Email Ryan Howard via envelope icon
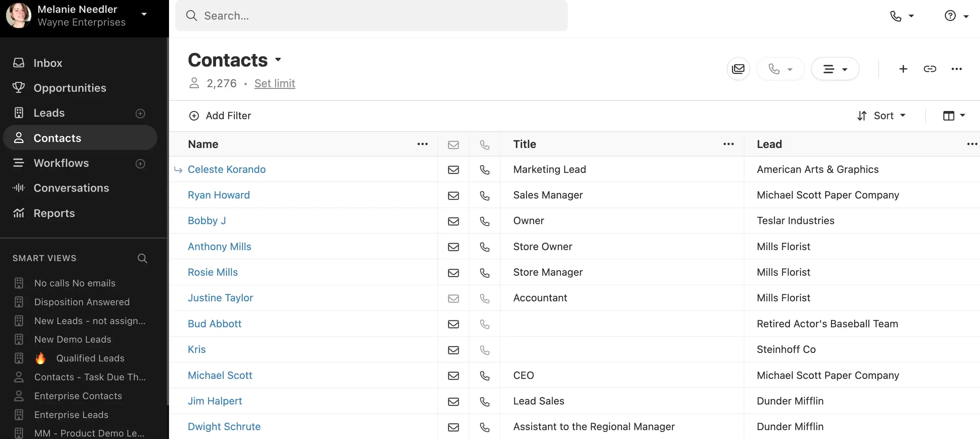The image size is (980, 439). 453,196
